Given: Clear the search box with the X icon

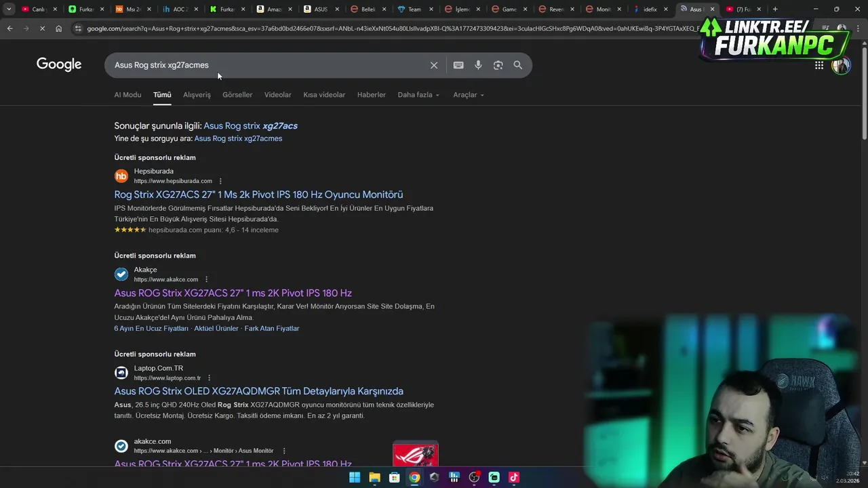Looking at the screenshot, I should pyautogui.click(x=434, y=65).
